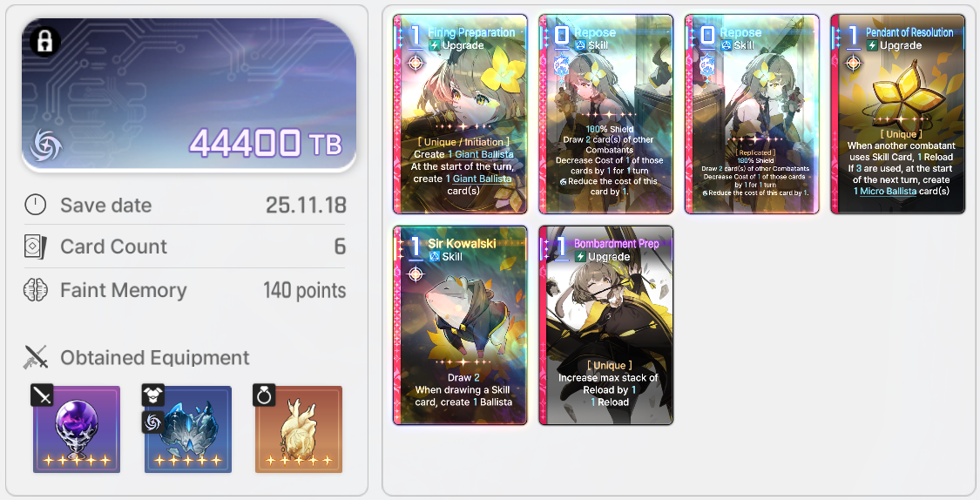
Task: Open the Bombardment Prep upgrade card
Action: [605, 326]
